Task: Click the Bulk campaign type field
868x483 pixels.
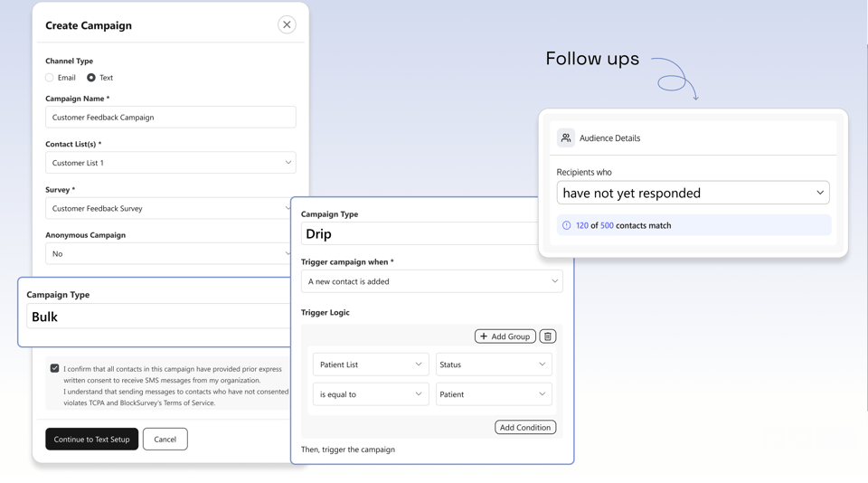Action: pos(158,317)
